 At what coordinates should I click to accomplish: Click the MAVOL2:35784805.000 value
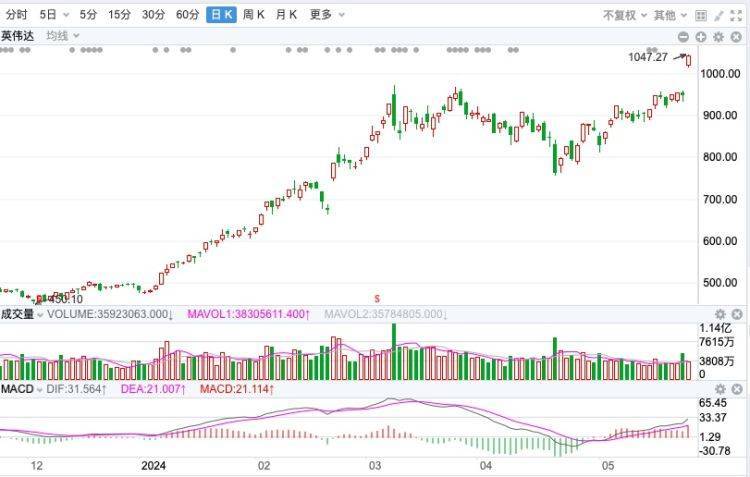(x=386, y=314)
